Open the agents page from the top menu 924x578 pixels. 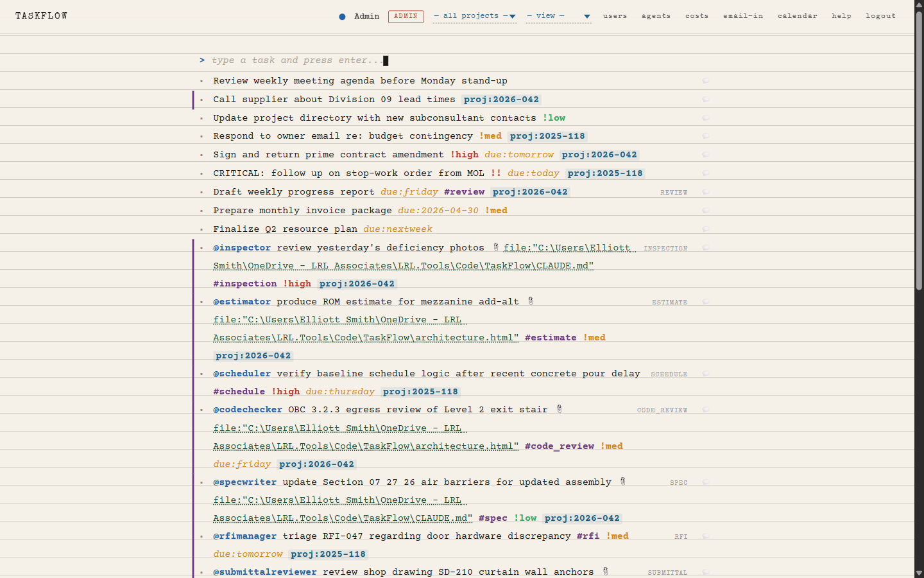[656, 15]
